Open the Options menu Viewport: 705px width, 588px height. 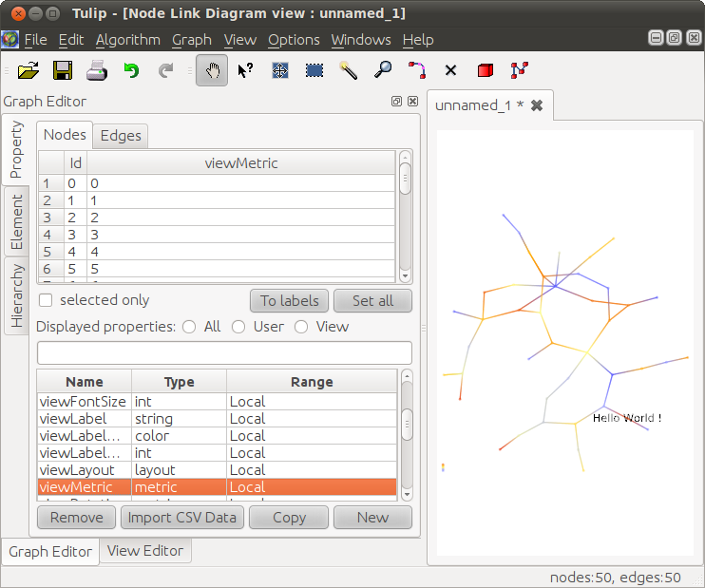294,40
